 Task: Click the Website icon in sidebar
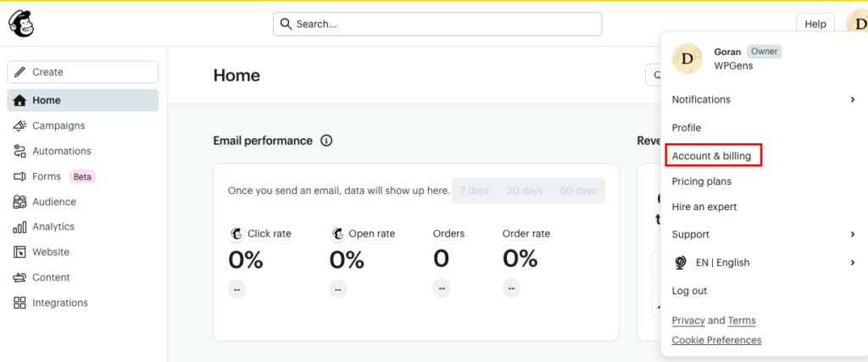pyautogui.click(x=20, y=252)
